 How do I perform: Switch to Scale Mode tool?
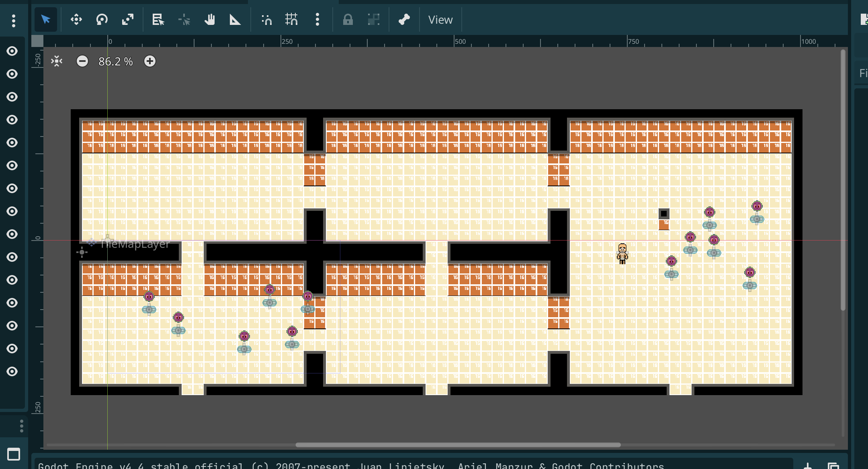tap(128, 19)
